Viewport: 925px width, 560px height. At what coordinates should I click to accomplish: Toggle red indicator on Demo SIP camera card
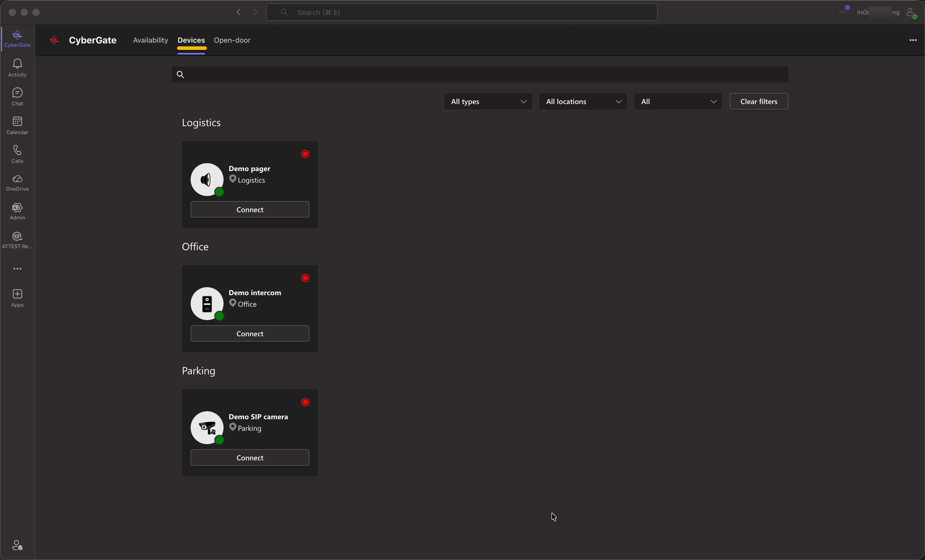305,402
